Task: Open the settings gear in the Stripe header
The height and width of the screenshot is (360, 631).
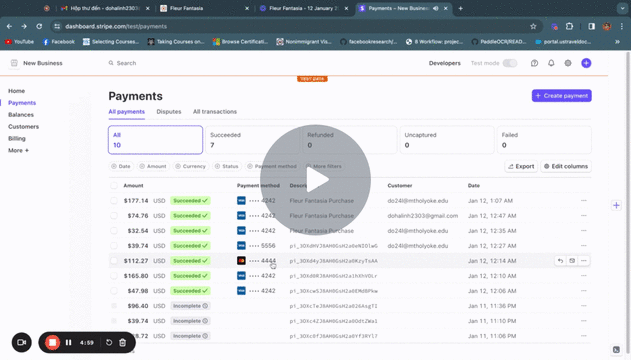Action: point(568,63)
